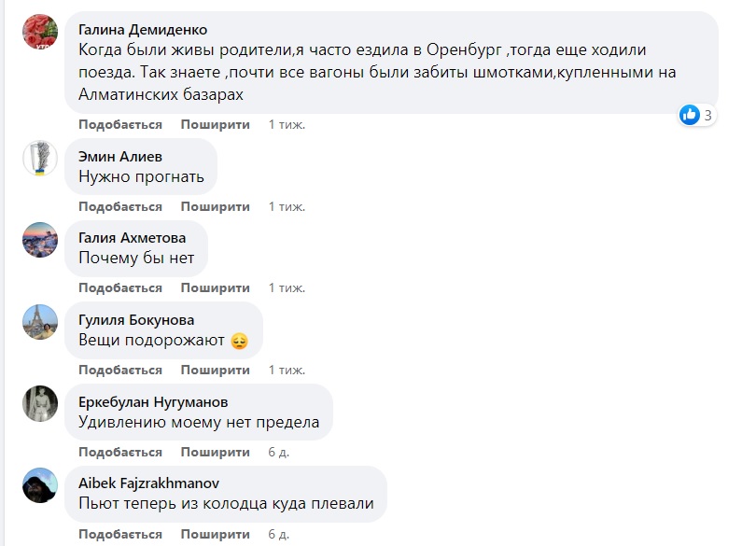Click the Эмин Алиев author name
Image resolution: width=756 pixels, height=546 pixels.
pyautogui.click(x=120, y=157)
